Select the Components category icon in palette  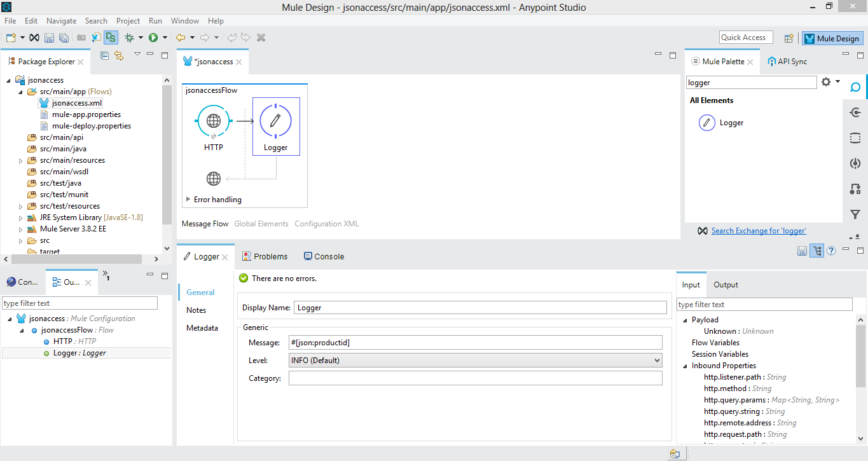855,163
